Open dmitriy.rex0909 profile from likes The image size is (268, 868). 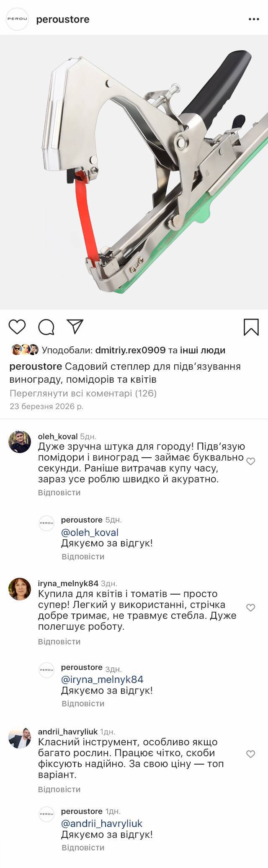[130, 350]
